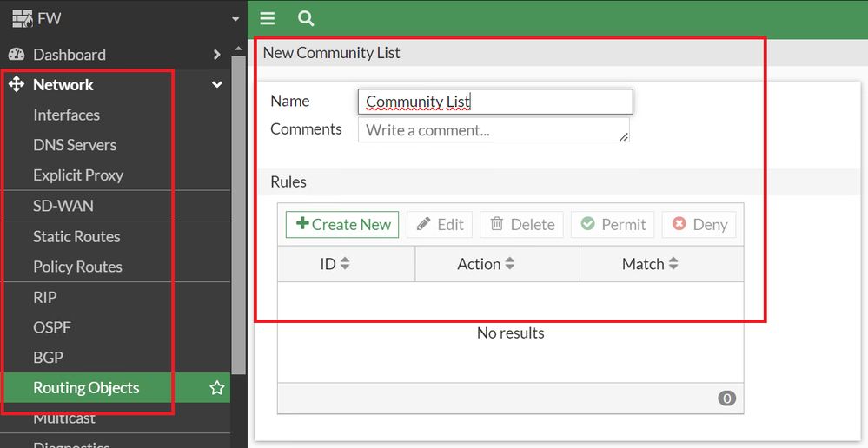Image resolution: width=868 pixels, height=448 pixels.
Task: Click the hamburger menu icon
Action: tap(268, 18)
